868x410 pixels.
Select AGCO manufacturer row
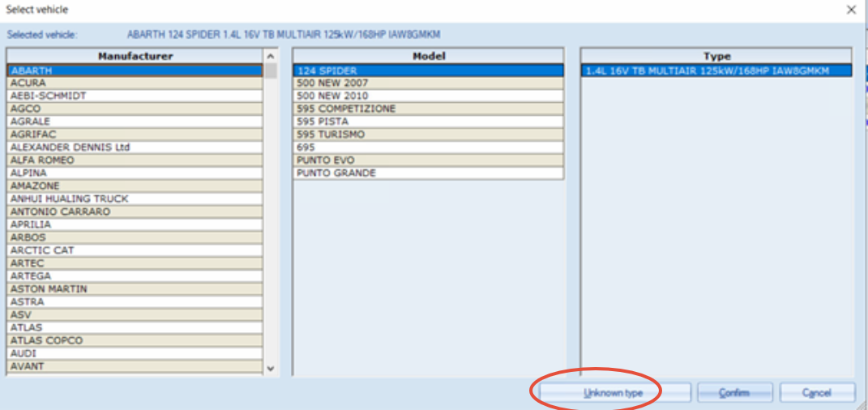tap(135, 109)
